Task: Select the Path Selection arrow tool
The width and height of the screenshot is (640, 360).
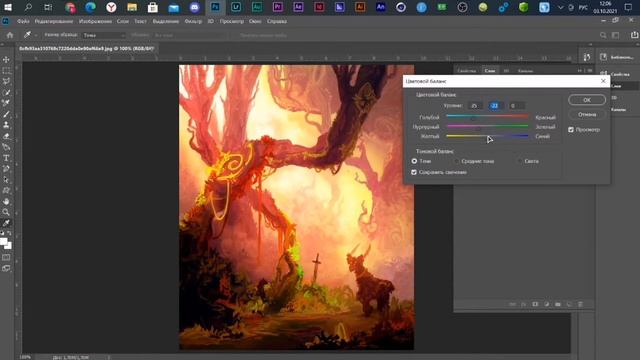Action: click(x=6, y=180)
